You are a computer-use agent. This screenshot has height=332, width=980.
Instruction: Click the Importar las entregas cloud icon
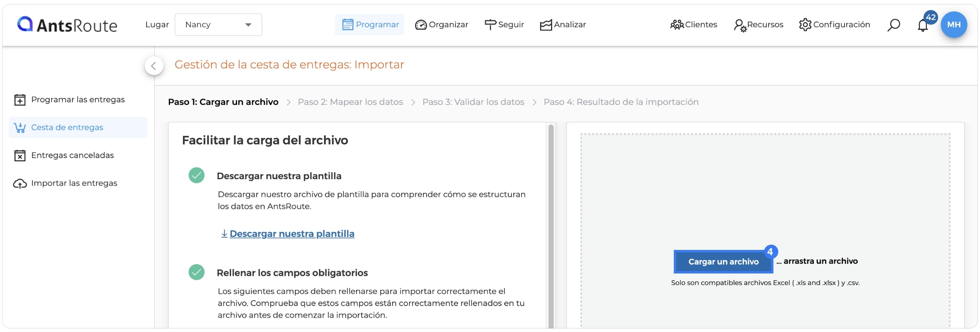click(x=20, y=184)
